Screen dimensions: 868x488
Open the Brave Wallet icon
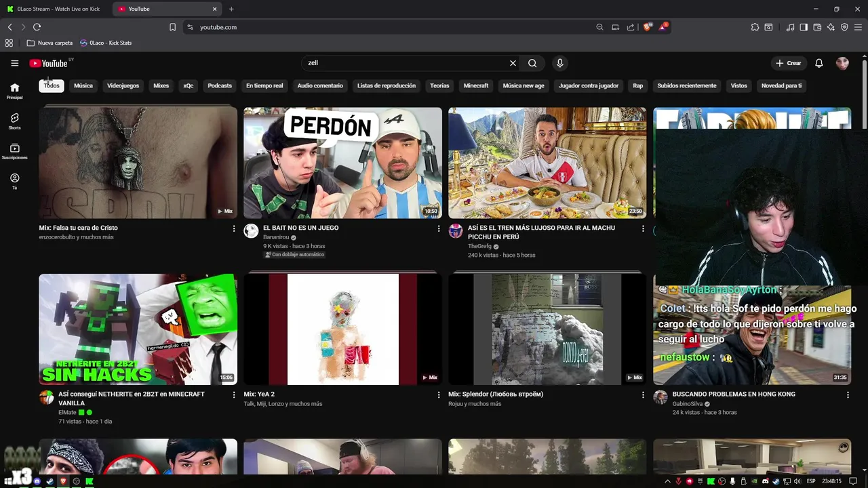pyautogui.click(x=817, y=27)
